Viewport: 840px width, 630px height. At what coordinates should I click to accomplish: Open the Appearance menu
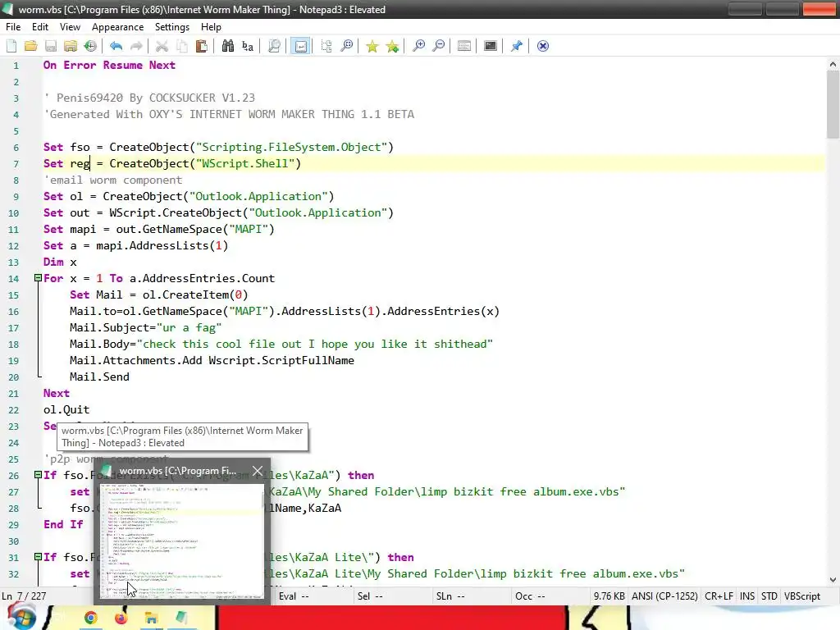point(118,27)
